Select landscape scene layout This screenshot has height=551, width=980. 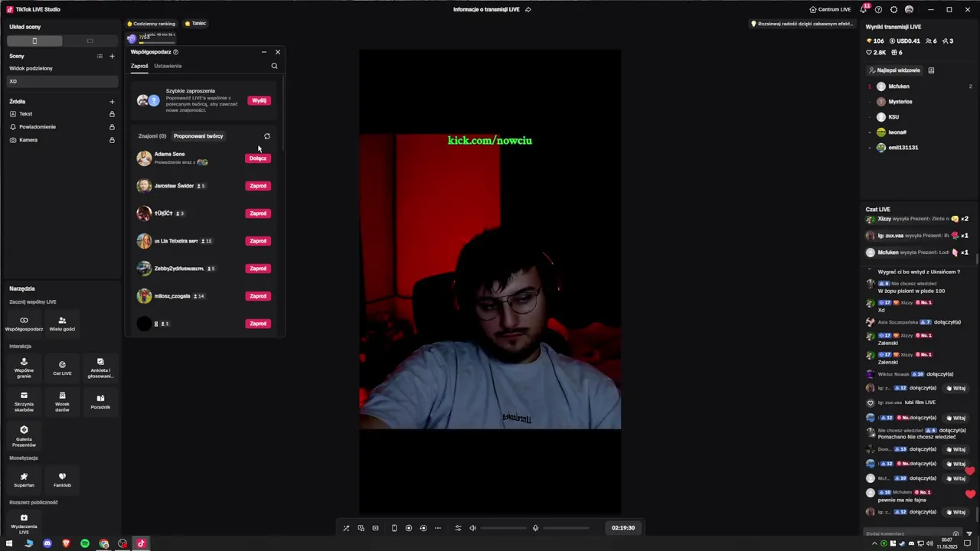(x=90, y=41)
